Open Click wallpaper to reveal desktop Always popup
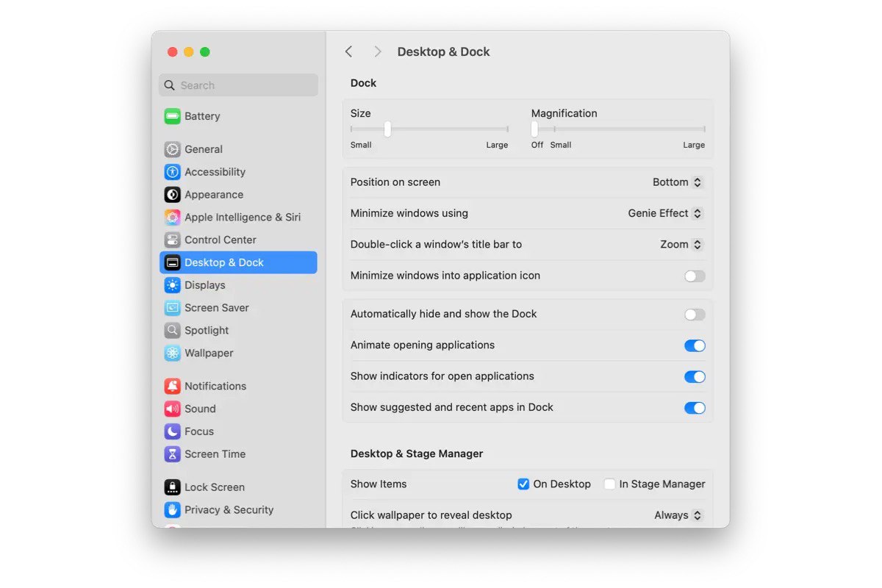The image size is (882, 588). pyautogui.click(x=678, y=515)
